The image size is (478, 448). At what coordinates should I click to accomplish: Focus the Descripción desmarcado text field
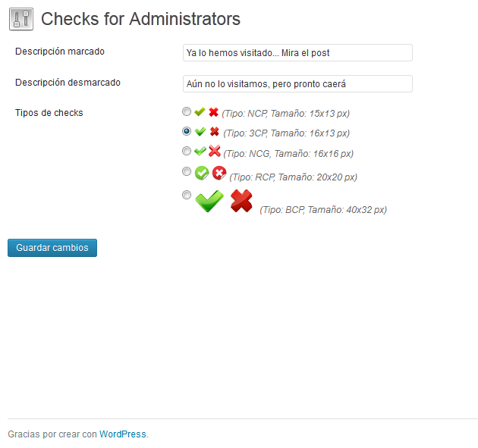click(297, 83)
